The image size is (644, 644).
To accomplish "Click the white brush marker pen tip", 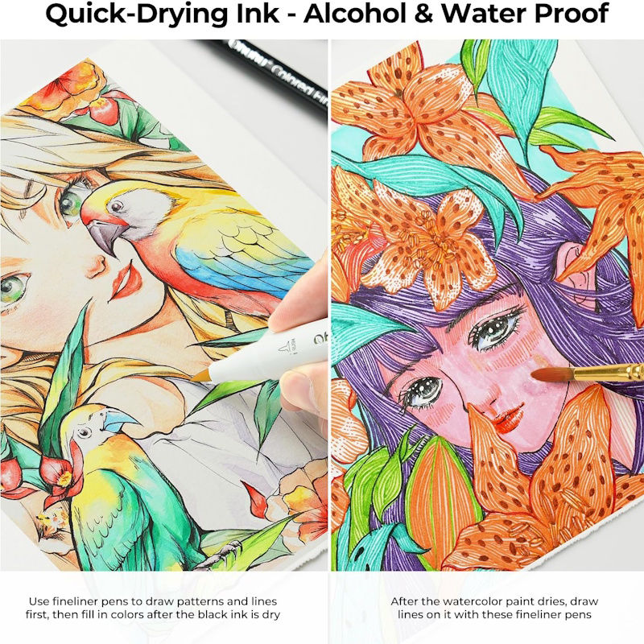I will coord(201,375).
